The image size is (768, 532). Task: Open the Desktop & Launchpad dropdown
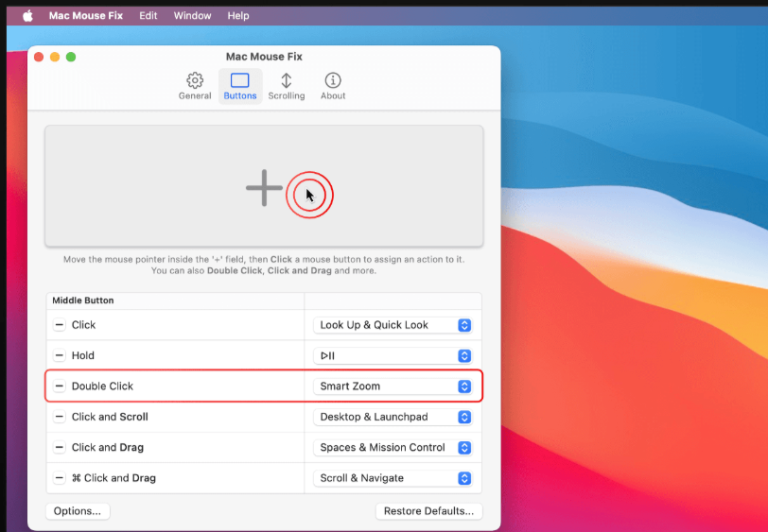point(393,417)
